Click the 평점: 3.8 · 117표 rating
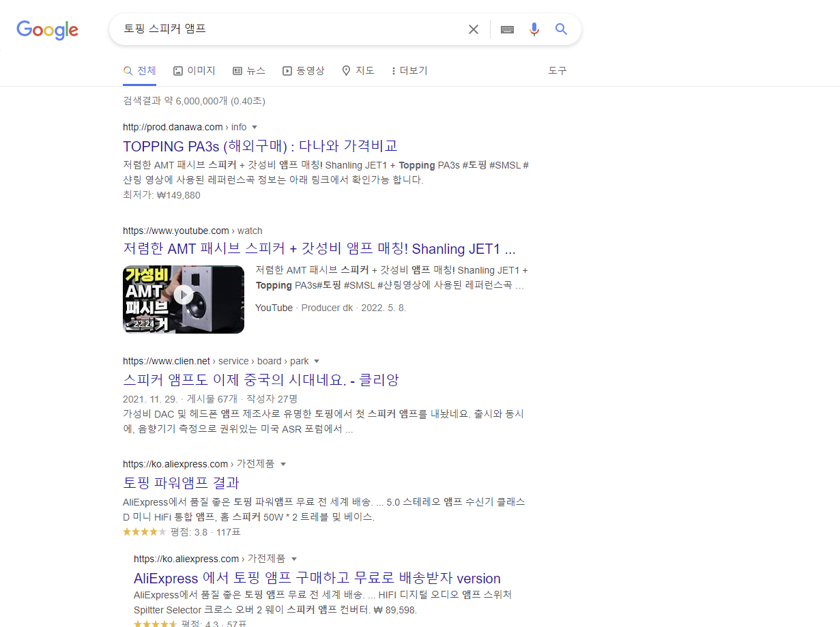Image resolution: width=840 pixels, height=627 pixels. coord(182,531)
